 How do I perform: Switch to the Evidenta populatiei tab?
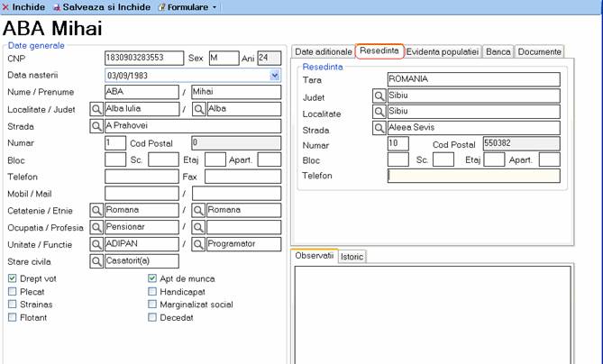pos(443,51)
